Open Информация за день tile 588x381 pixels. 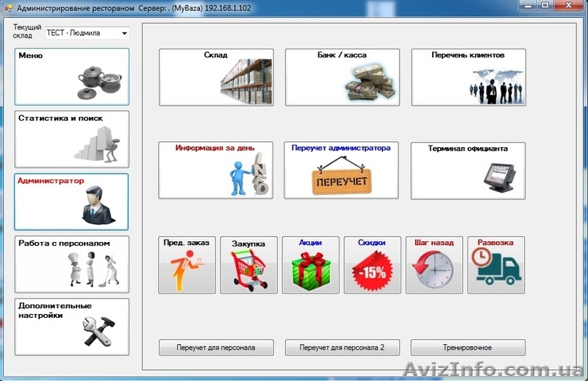[215, 170]
